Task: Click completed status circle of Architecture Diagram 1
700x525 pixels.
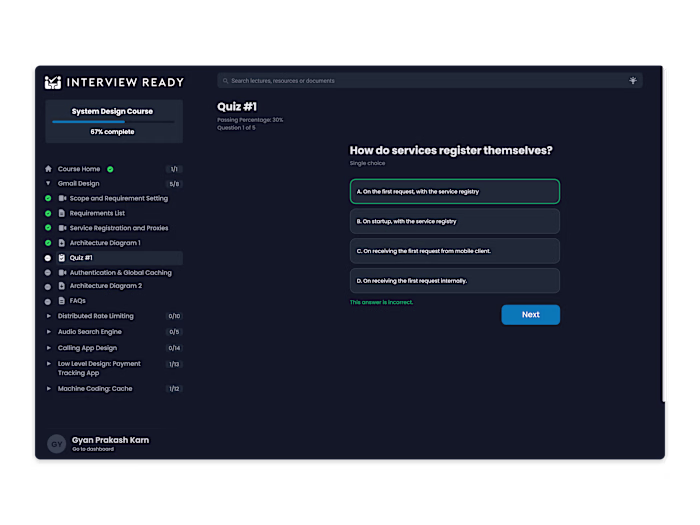Action: (48, 243)
